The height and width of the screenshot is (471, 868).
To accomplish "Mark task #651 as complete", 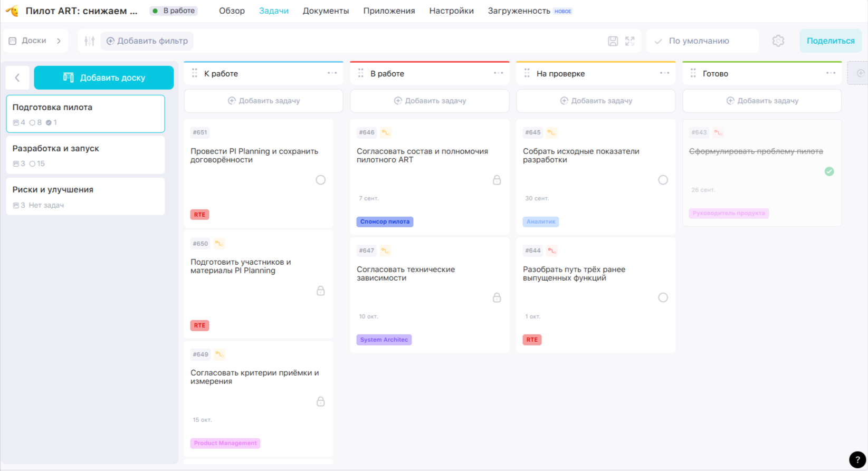I will [x=320, y=180].
